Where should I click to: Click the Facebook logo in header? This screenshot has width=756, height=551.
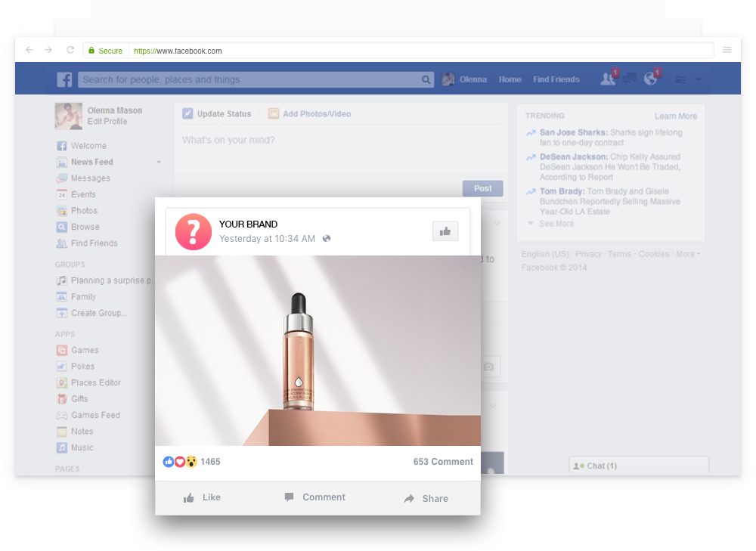pyautogui.click(x=64, y=79)
